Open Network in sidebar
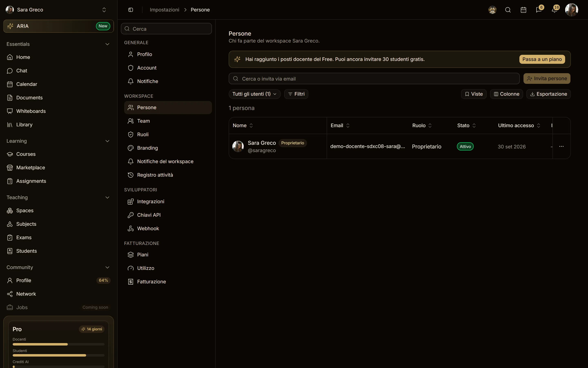The height and width of the screenshot is (368, 588). click(x=59, y=294)
